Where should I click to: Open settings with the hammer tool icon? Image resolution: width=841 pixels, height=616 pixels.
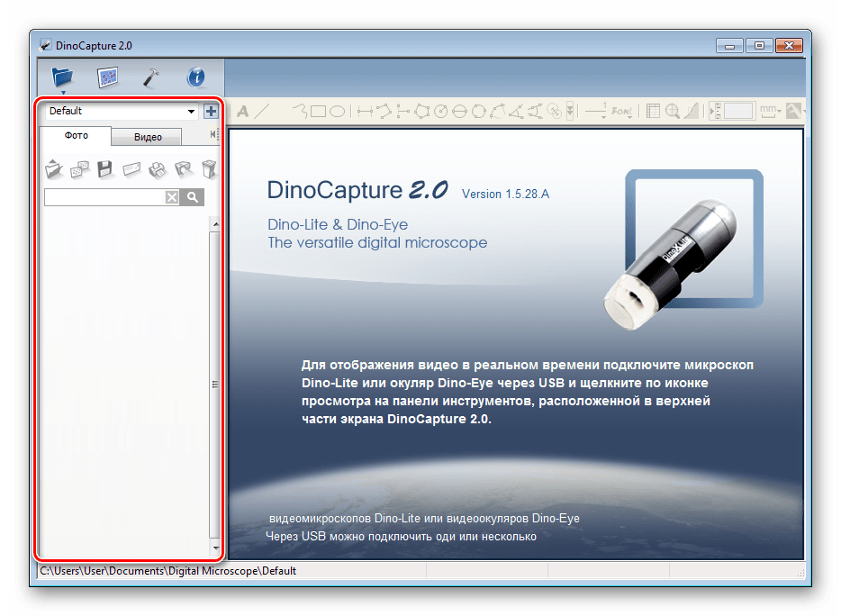coord(151,77)
